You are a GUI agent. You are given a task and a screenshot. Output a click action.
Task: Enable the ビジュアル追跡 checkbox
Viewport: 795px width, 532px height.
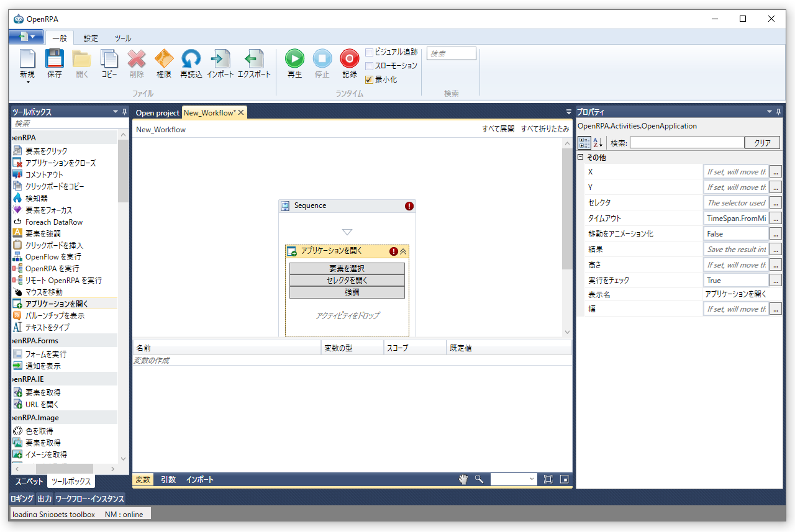point(369,52)
